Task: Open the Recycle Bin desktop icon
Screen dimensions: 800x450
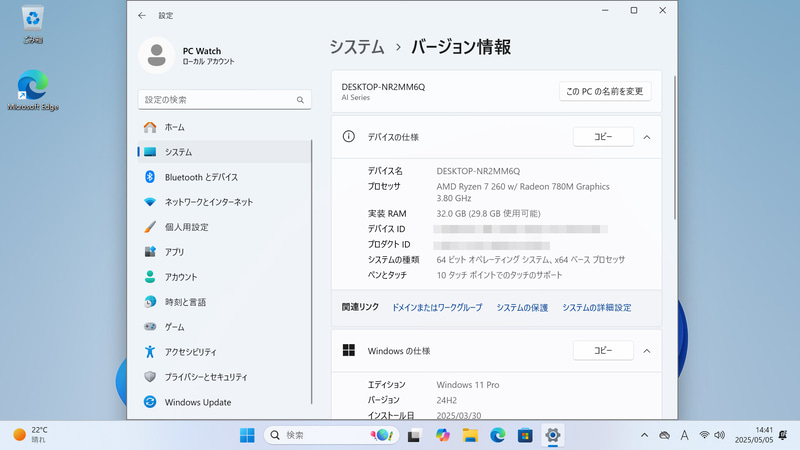Action: click(x=33, y=24)
